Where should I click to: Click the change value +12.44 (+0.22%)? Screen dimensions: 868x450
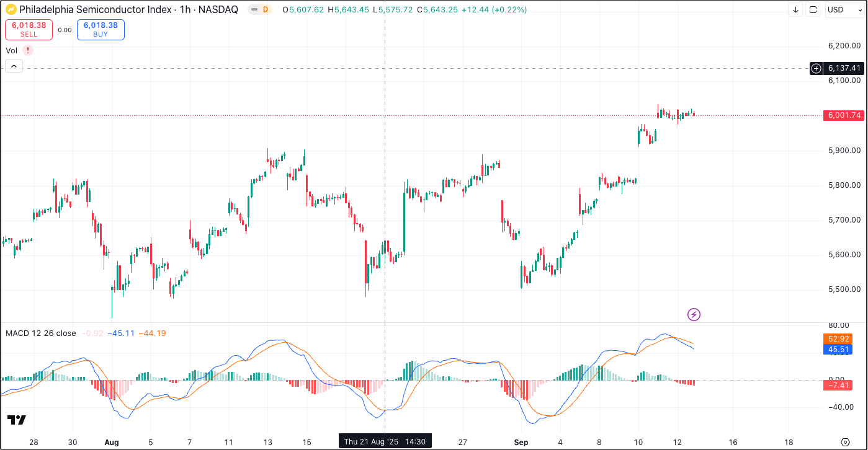[x=494, y=10]
